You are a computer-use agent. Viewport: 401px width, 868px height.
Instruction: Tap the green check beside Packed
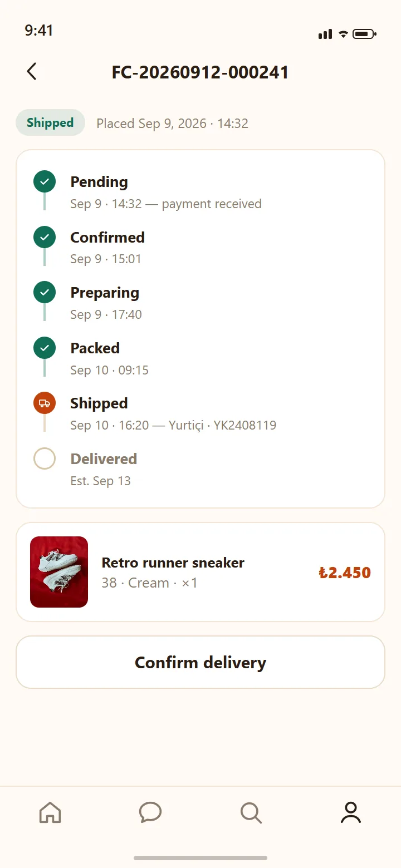pos(45,348)
